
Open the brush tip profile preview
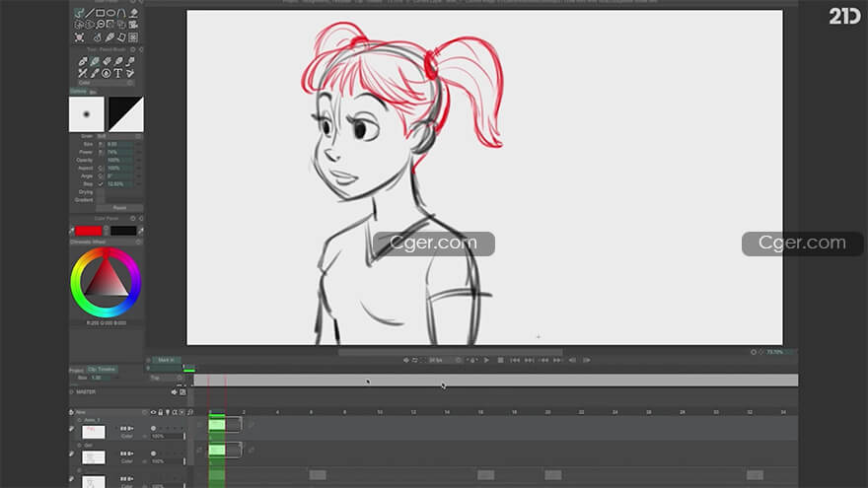coord(87,114)
